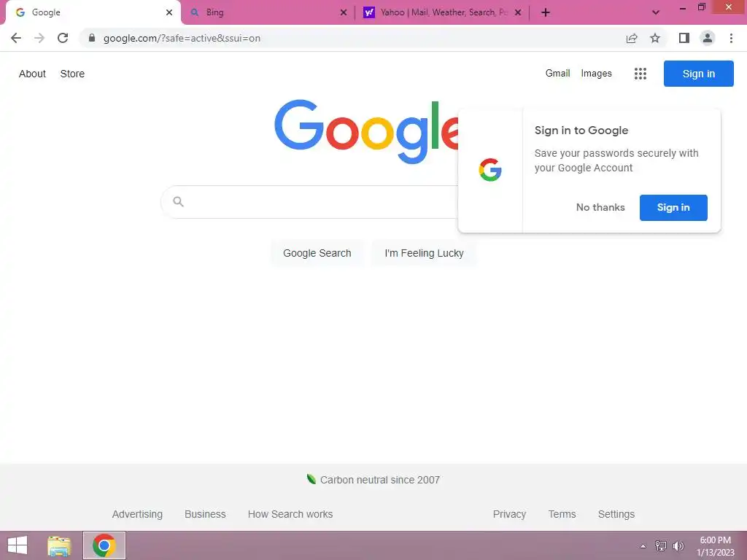Dismiss popup with No thanks
Screen dimensions: 747x560
(600, 207)
